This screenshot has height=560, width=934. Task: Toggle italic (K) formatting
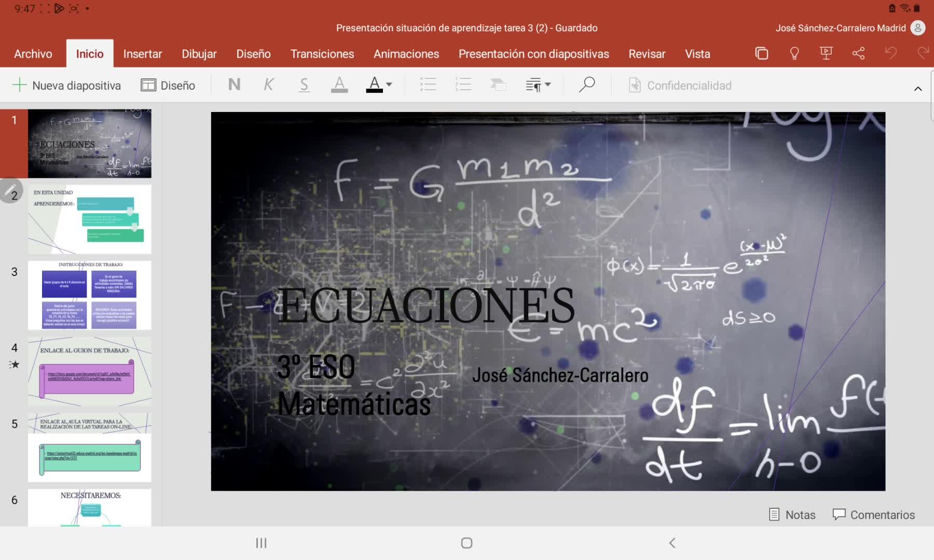click(269, 85)
